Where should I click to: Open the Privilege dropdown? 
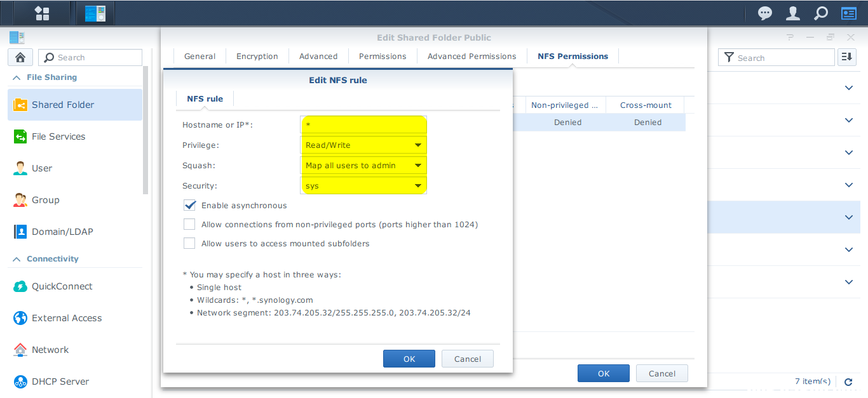pyautogui.click(x=363, y=145)
